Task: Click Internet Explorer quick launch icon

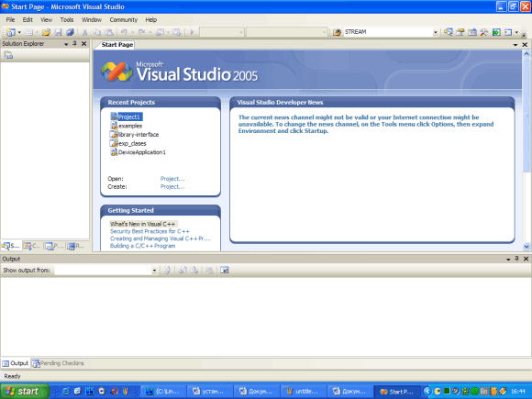Action: coord(66,391)
